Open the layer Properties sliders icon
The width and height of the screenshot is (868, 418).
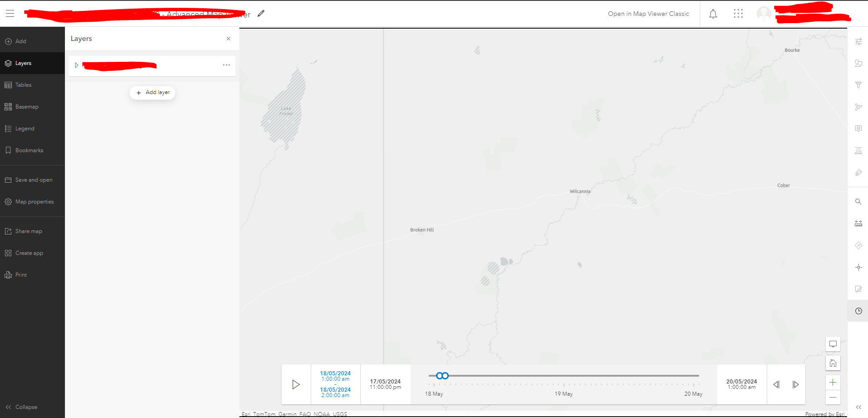pyautogui.click(x=858, y=41)
